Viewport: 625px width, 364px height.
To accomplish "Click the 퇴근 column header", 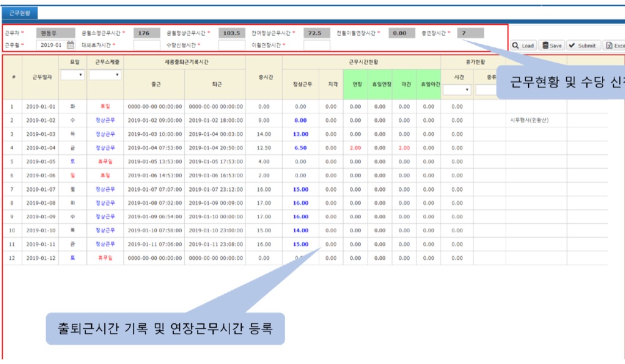I will [x=215, y=84].
